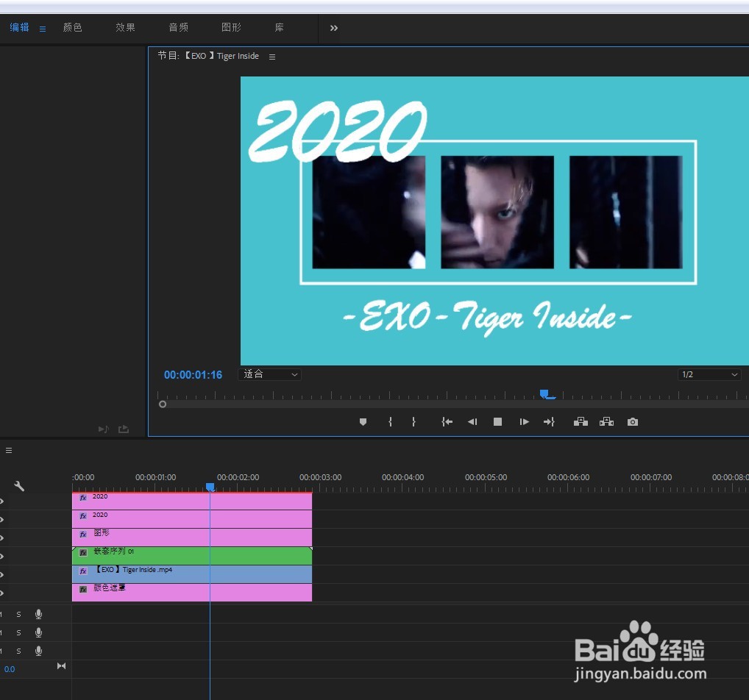Click the Program monitor zoom scroll handle
This screenshot has width=749, height=700.
click(x=163, y=404)
